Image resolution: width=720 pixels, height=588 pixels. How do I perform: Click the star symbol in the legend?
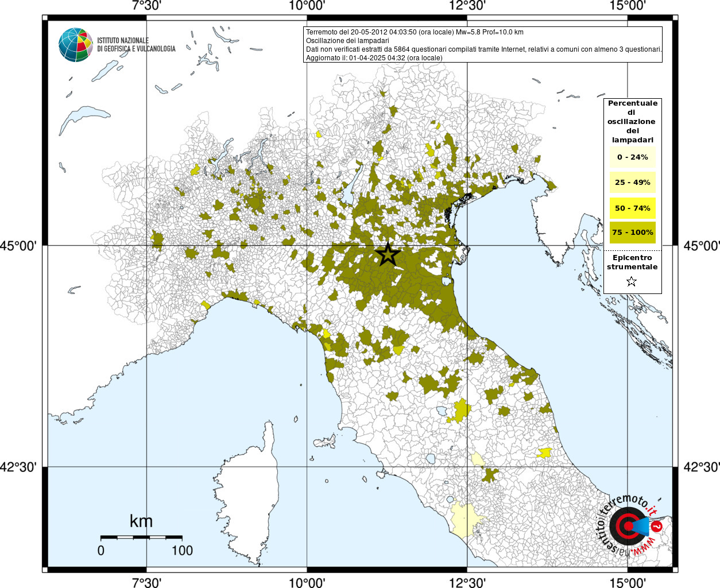click(x=632, y=281)
